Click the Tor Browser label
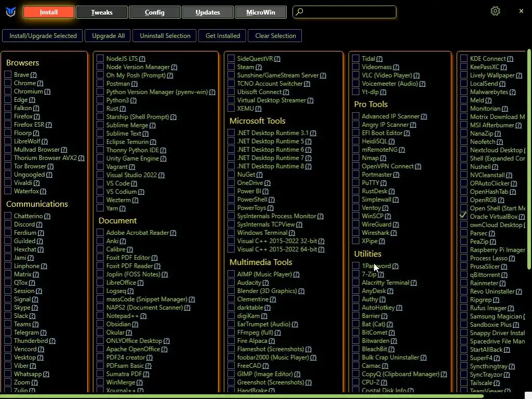 coord(30,166)
